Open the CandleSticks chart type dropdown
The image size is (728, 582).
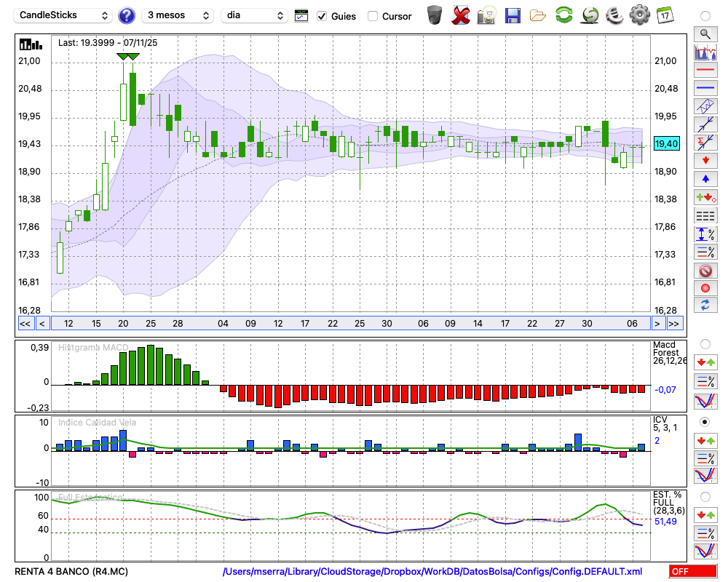pyautogui.click(x=63, y=15)
